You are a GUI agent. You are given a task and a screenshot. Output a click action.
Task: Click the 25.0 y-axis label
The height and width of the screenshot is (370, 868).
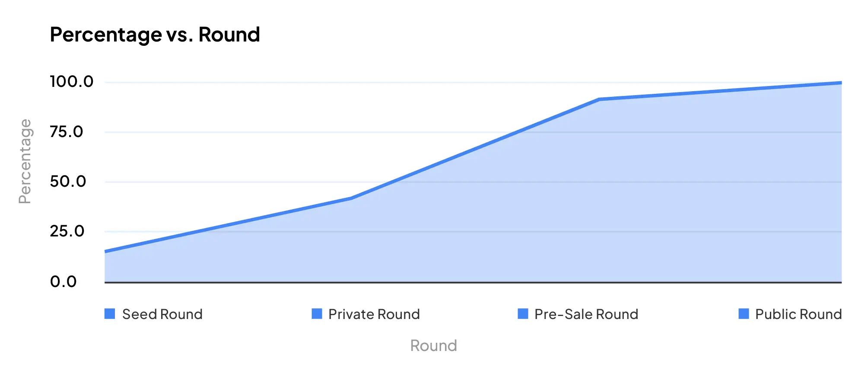point(67,231)
